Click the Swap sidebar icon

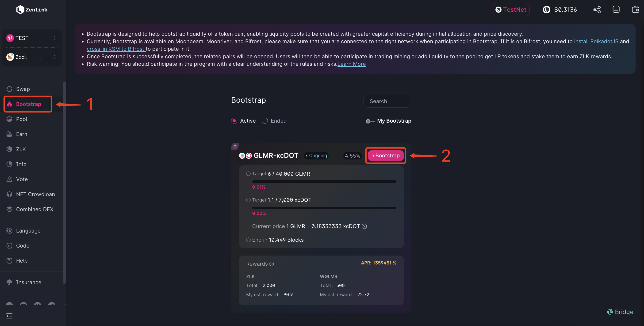tap(9, 89)
